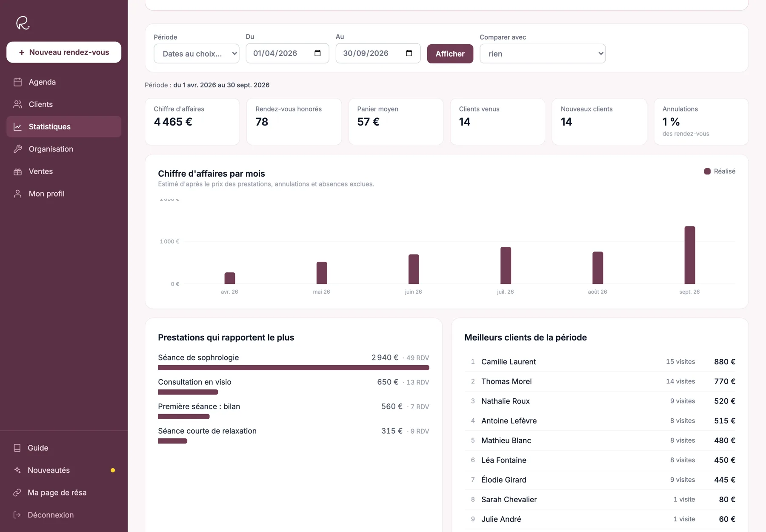
Task: Open Ma page de résa
Action: click(64, 492)
